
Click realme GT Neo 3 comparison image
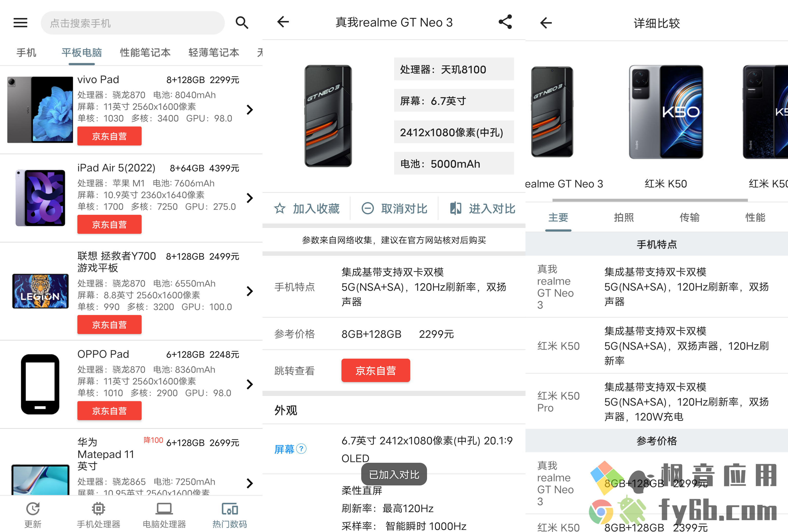click(x=552, y=112)
